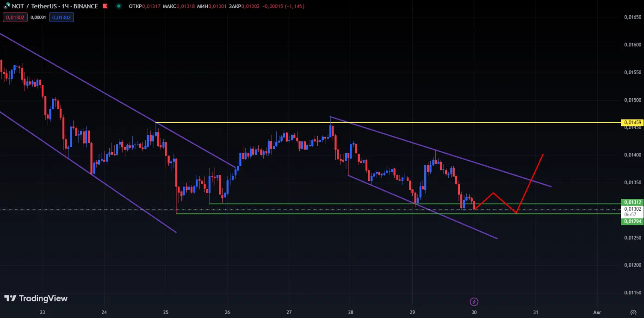The image size is (644, 318).
Task: Click the spread value 0,00001
Action: coord(38,17)
